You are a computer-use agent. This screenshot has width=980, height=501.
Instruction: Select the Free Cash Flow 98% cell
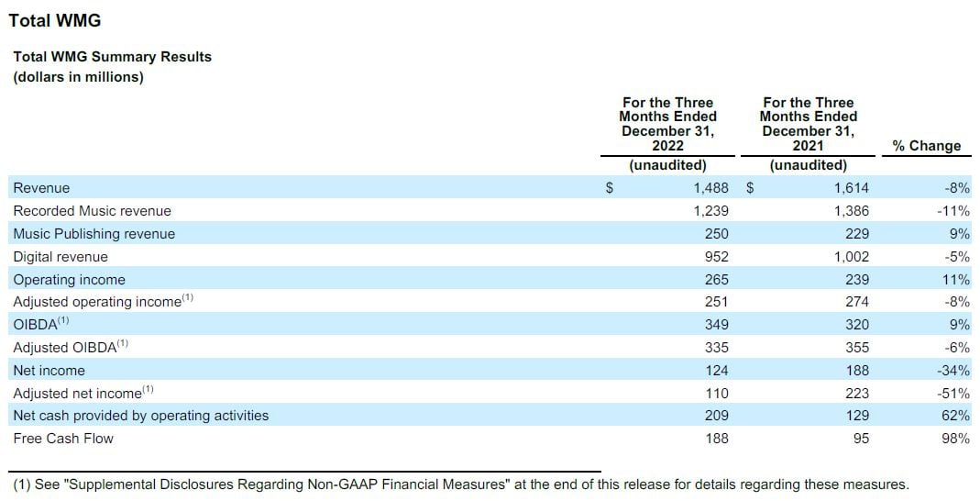tap(954, 439)
